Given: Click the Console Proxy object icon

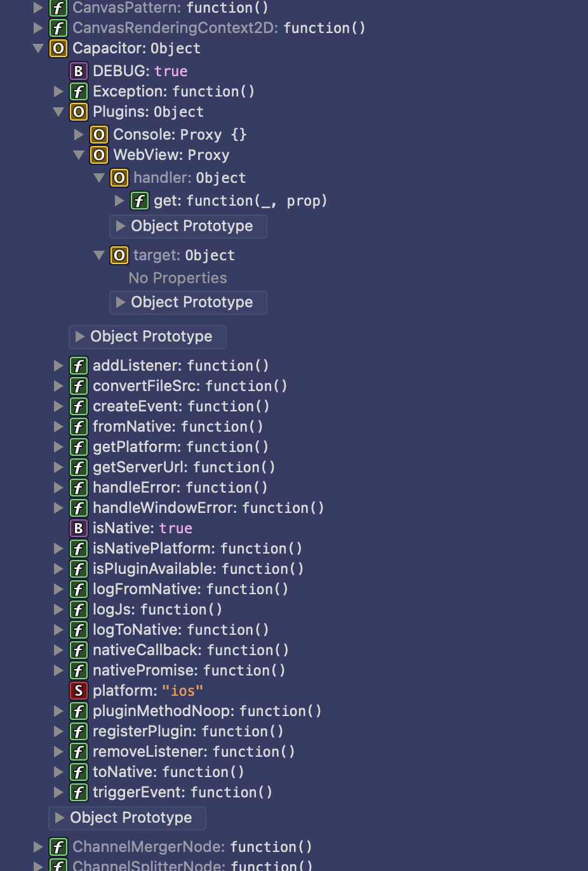Looking at the screenshot, I should 98,135.
